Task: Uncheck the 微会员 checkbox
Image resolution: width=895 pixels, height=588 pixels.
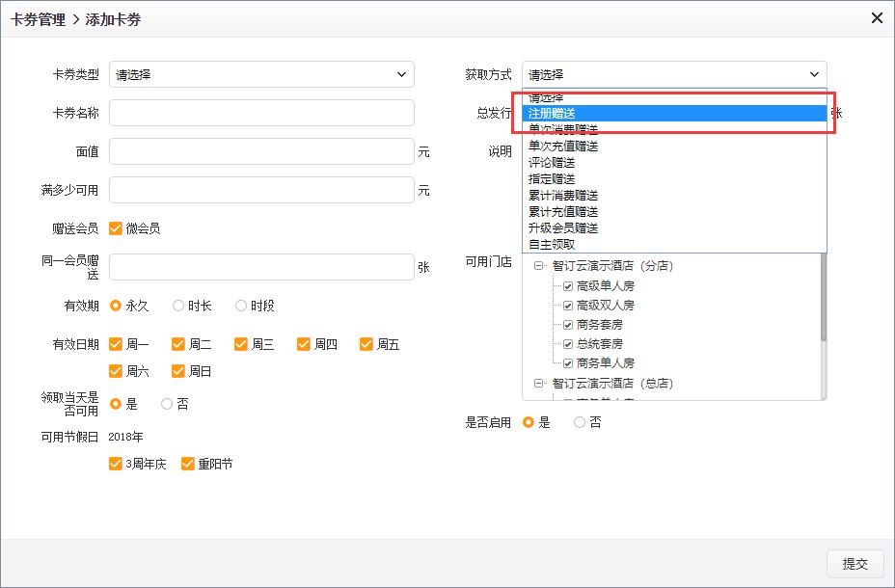Action: click(x=116, y=228)
